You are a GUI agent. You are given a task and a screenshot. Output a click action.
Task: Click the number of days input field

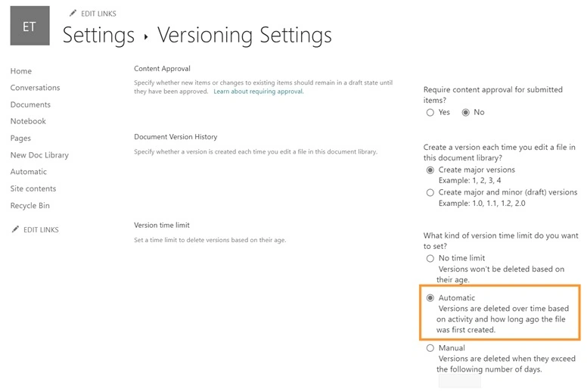[x=460, y=381]
